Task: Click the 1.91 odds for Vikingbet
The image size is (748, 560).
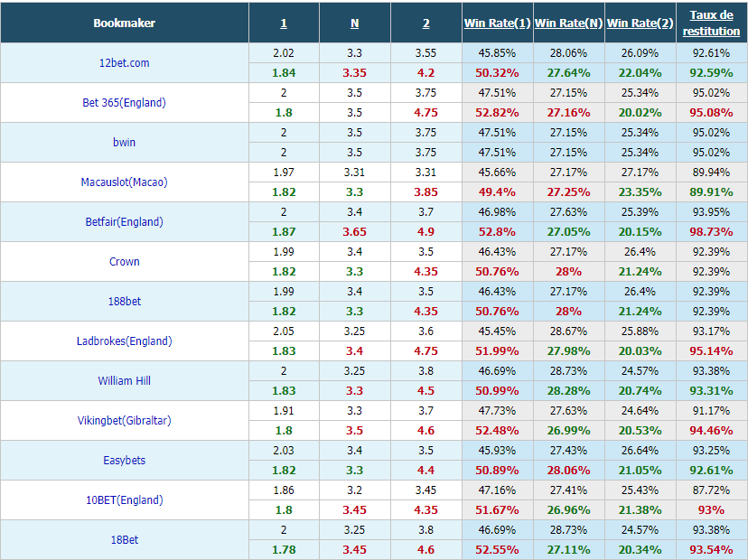Action: click(284, 411)
